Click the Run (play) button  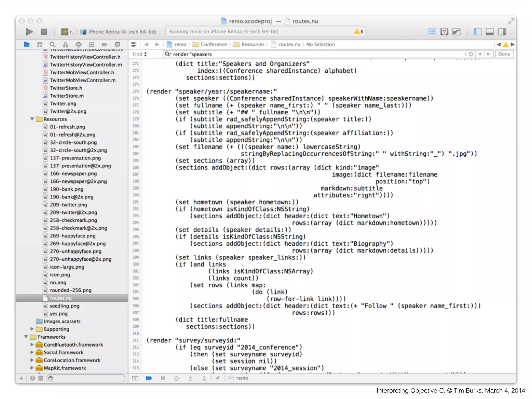tap(29, 32)
